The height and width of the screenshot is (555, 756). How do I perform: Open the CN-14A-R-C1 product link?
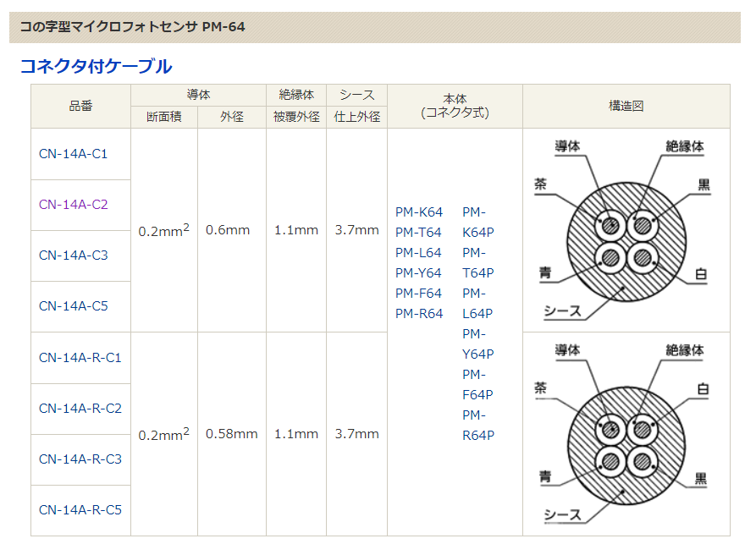[x=80, y=358]
